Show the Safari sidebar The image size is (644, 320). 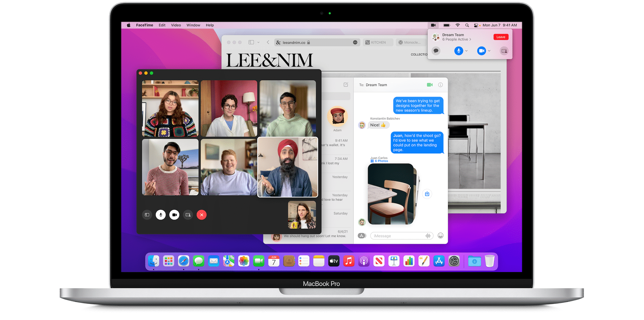(x=251, y=42)
